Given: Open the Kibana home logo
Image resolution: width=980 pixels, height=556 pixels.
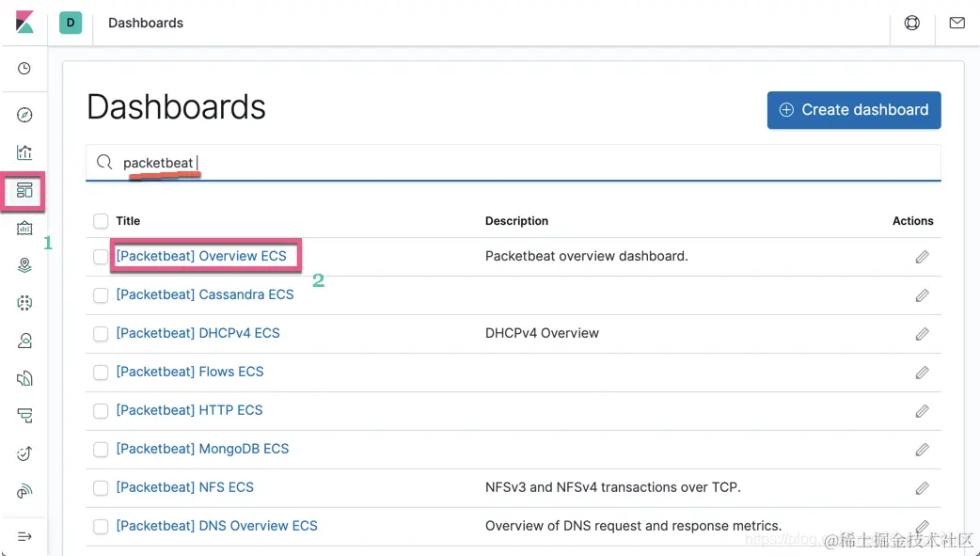Looking at the screenshot, I should tap(24, 23).
